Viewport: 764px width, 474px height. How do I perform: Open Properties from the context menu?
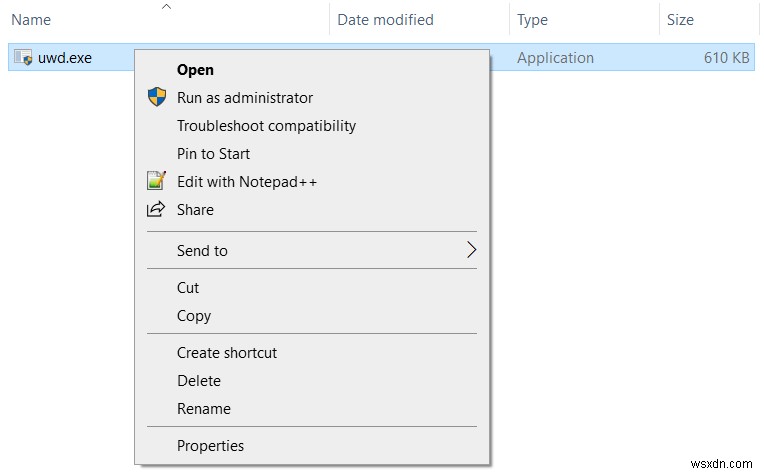tap(210, 446)
